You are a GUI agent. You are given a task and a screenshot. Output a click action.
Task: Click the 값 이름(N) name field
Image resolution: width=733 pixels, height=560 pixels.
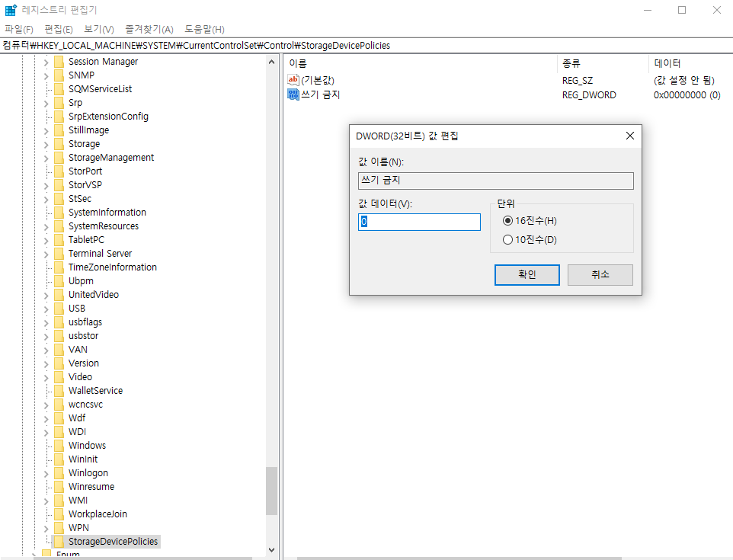pos(496,181)
